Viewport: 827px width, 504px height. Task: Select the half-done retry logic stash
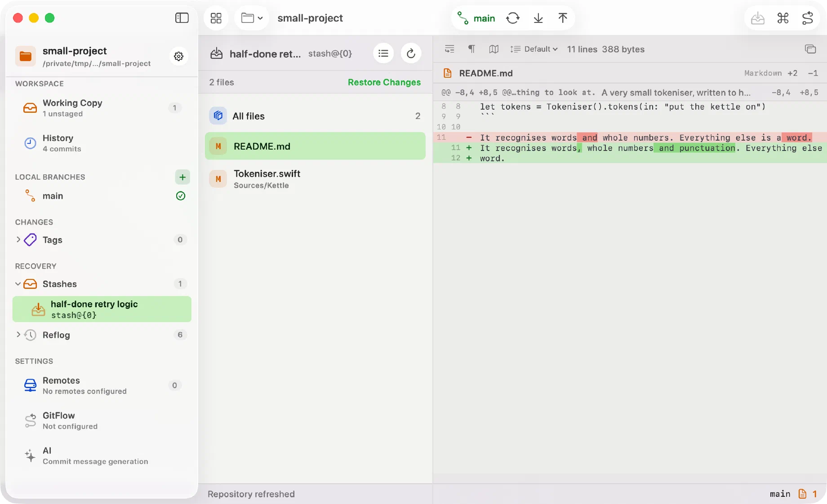pyautogui.click(x=102, y=309)
